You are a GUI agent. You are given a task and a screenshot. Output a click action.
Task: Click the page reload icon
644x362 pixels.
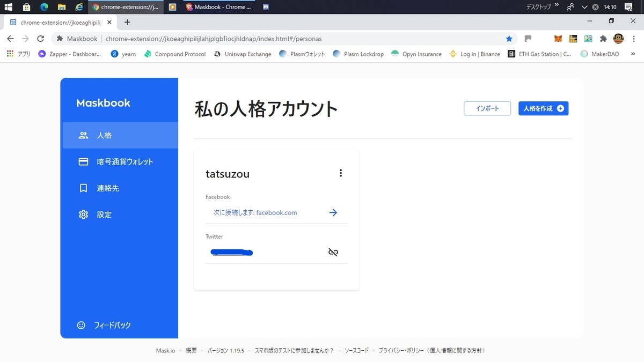40,39
